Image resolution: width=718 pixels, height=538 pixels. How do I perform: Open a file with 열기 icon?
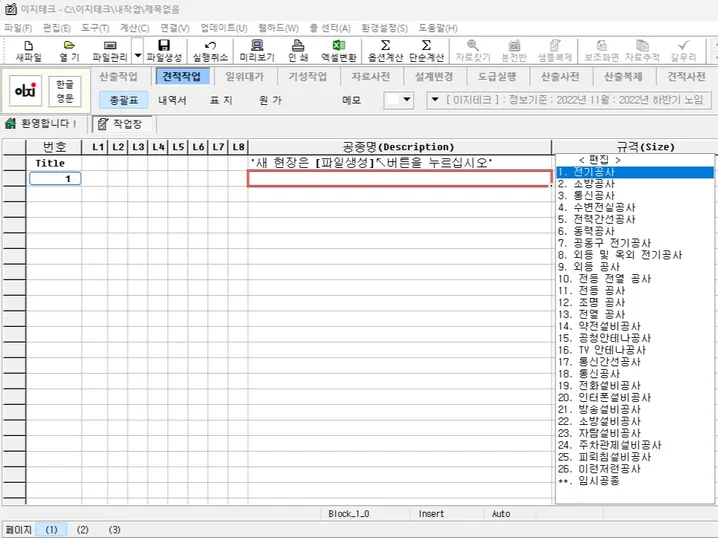click(69, 50)
